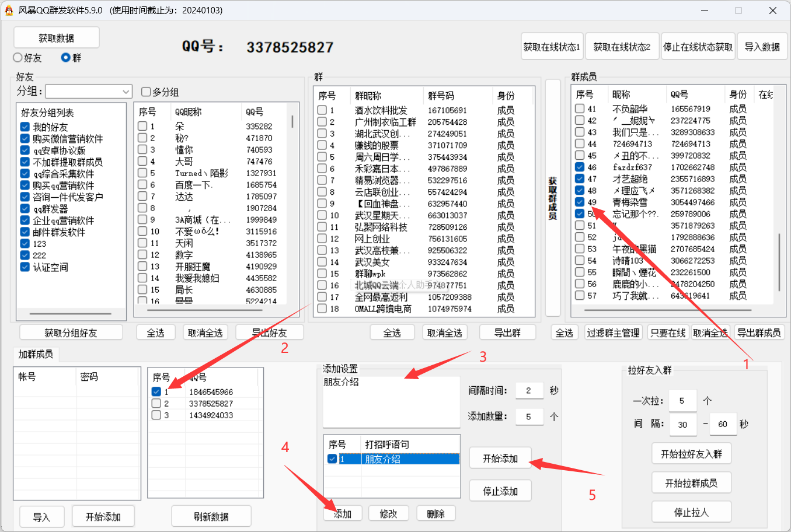Click the 删除 greeting button
The height and width of the screenshot is (532, 791).
436,513
